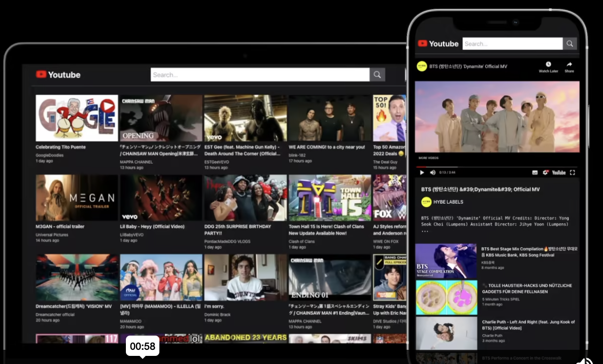Click Dreamcatcher official channel name
This screenshot has width=603, height=364.
[55, 314]
